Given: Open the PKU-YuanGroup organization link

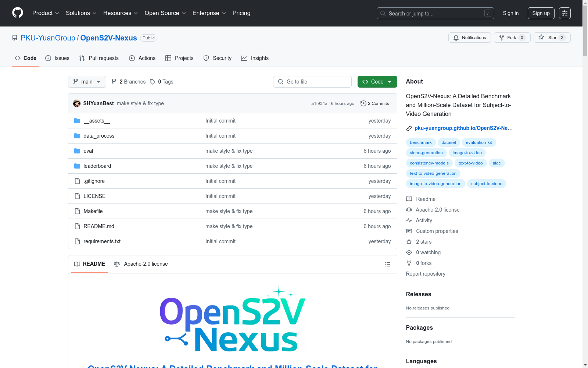Looking at the screenshot, I should click(x=48, y=38).
